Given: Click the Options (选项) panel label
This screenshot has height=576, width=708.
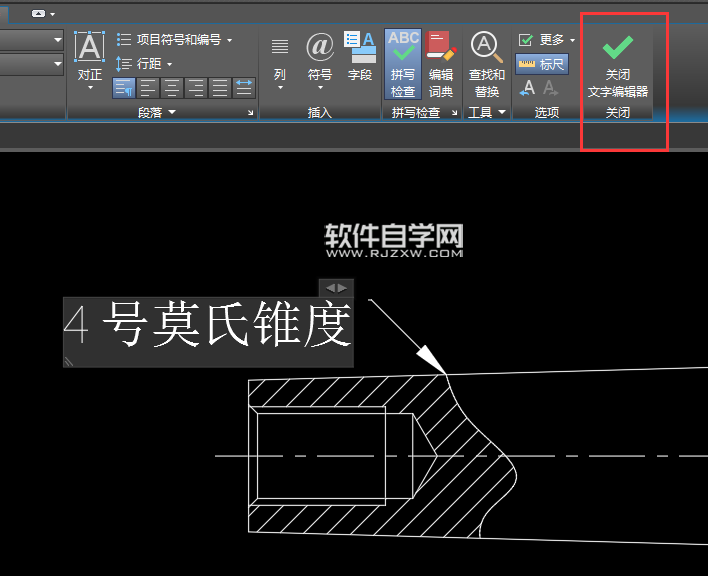Looking at the screenshot, I should pos(547,112).
